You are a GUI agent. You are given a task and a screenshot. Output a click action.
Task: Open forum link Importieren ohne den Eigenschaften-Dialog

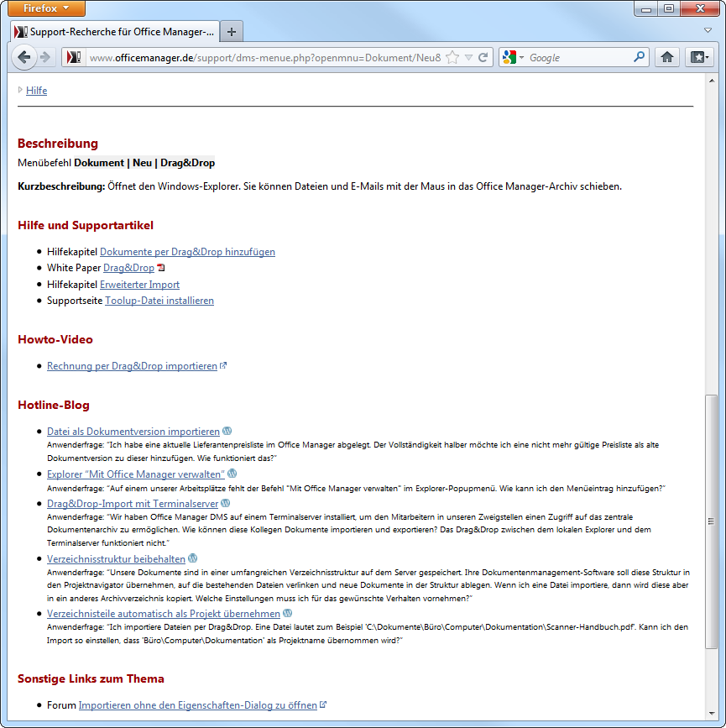click(x=198, y=705)
